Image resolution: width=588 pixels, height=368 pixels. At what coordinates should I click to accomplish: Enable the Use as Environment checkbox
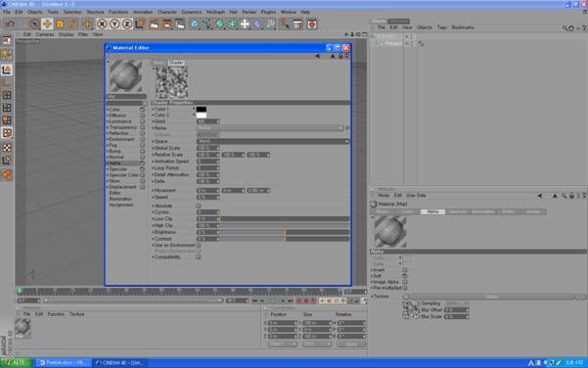[199, 245]
